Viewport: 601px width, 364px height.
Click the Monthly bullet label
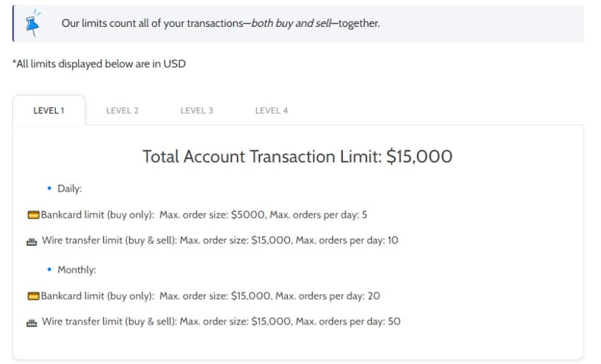pyautogui.click(x=76, y=270)
